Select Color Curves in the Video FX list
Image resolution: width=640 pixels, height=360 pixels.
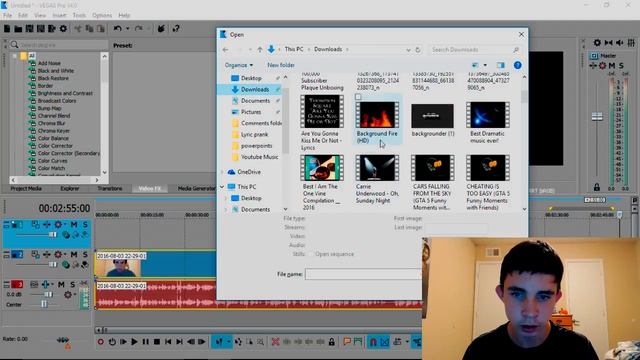click(x=53, y=161)
